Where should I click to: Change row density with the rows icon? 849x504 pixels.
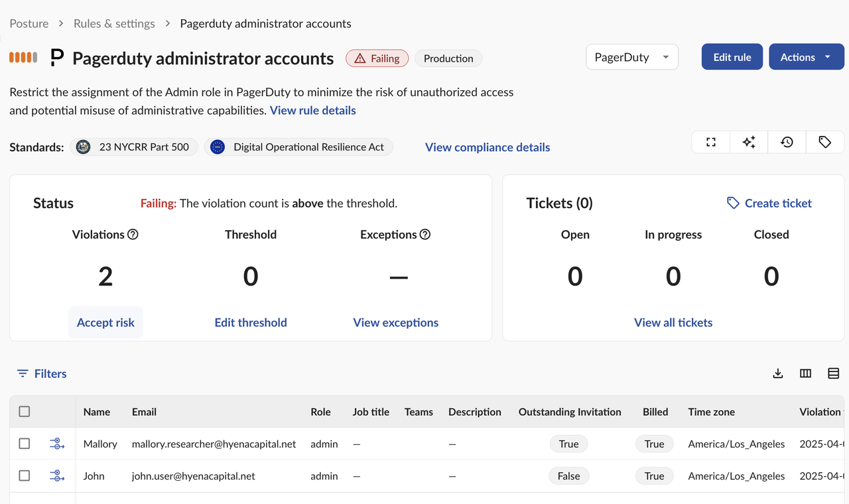tap(834, 373)
